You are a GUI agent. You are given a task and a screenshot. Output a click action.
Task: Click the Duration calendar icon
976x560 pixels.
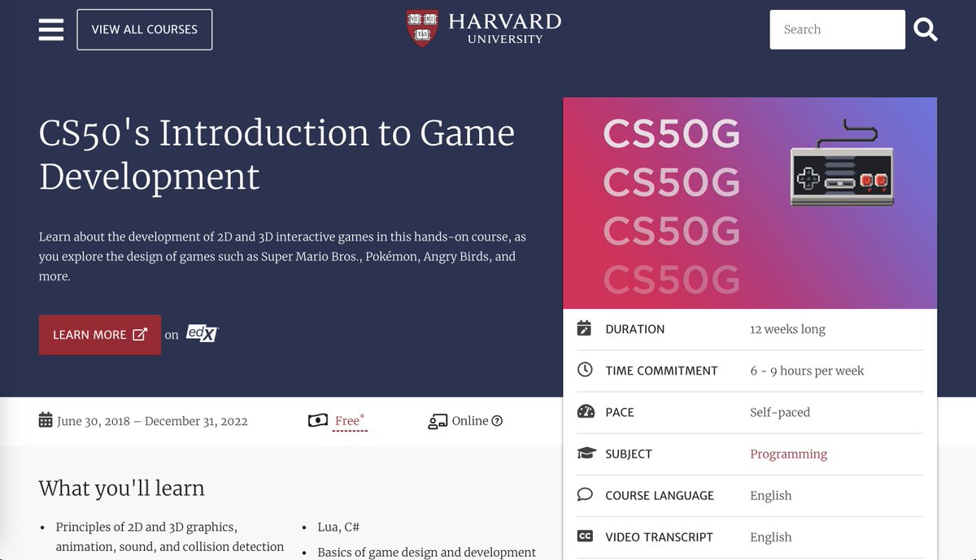coord(584,328)
